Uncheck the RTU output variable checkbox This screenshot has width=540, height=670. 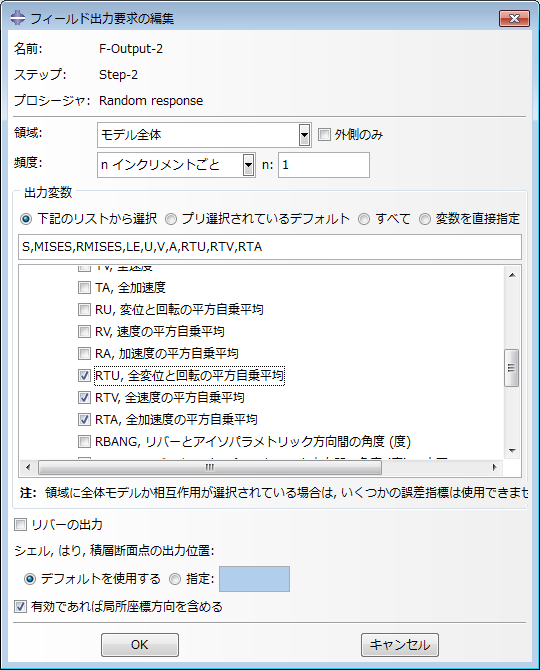84,375
